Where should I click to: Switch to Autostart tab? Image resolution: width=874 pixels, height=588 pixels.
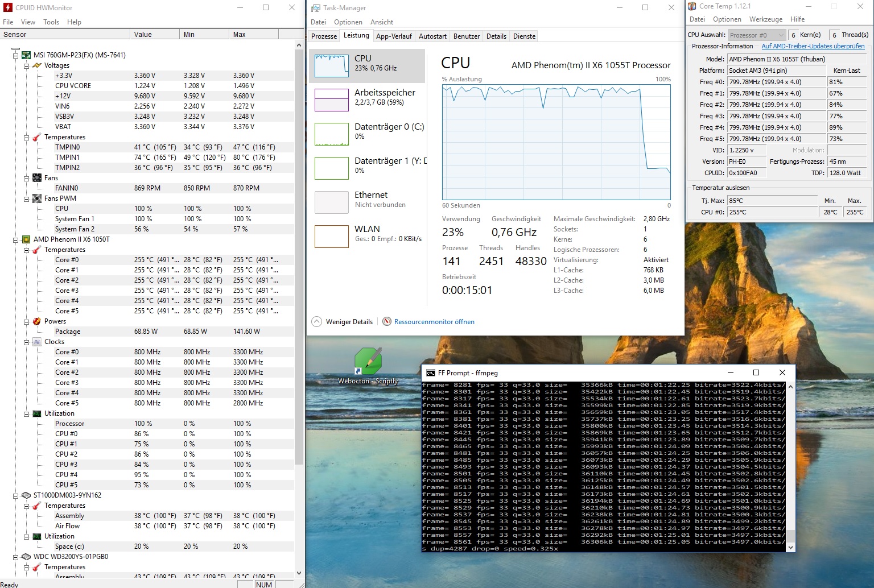432,36
